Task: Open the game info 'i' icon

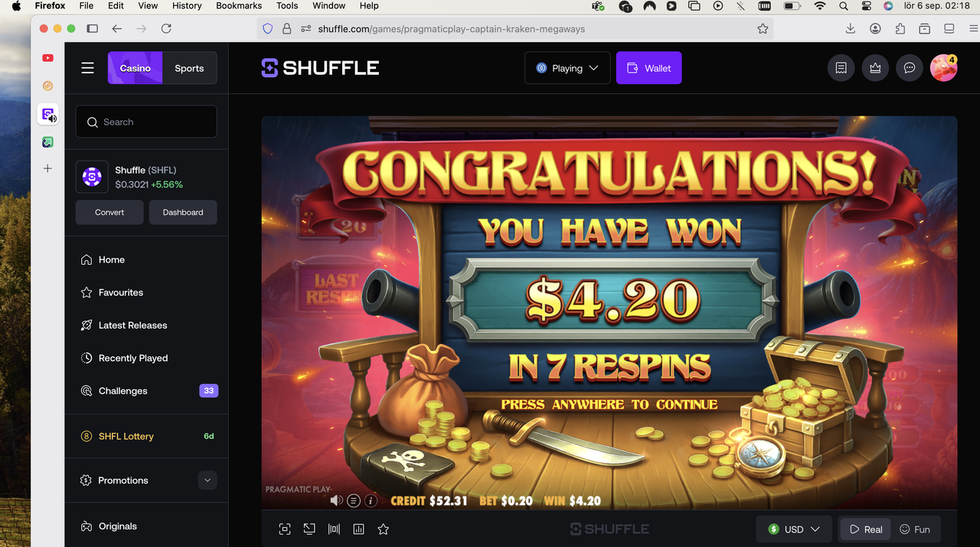Action: (371, 501)
